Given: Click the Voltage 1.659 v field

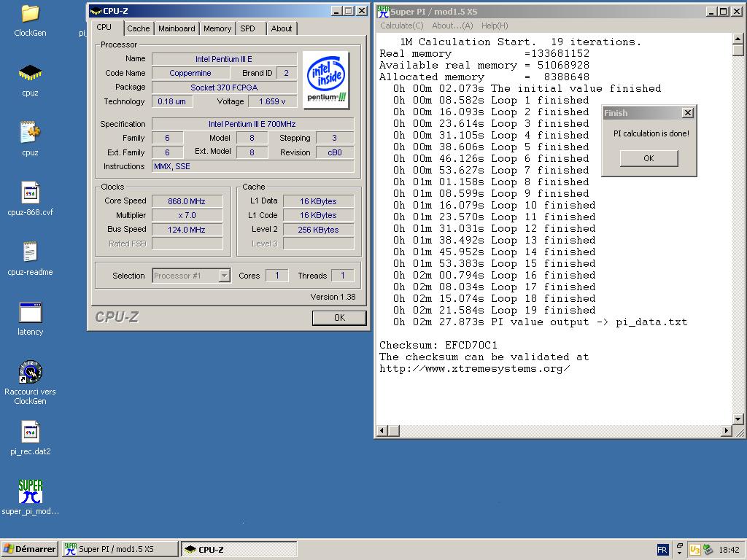Looking at the screenshot, I should [273, 101].
